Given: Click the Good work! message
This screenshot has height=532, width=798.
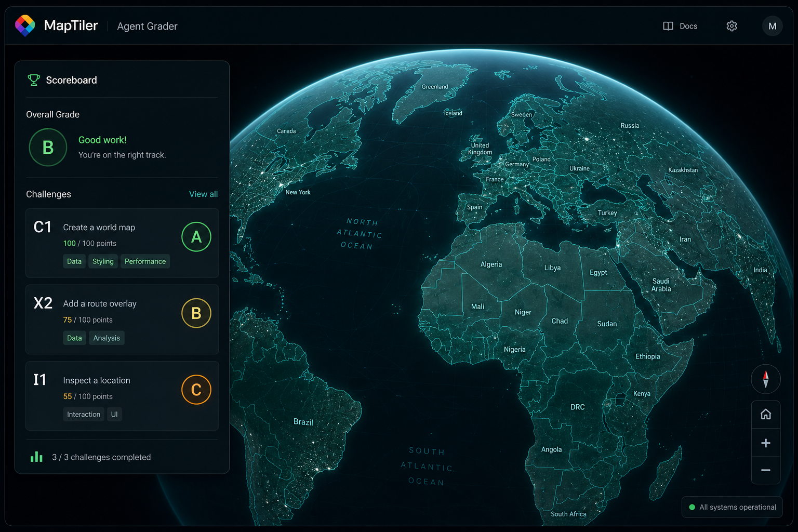Looking at the screenshot, I should click(x=102, y=140).
